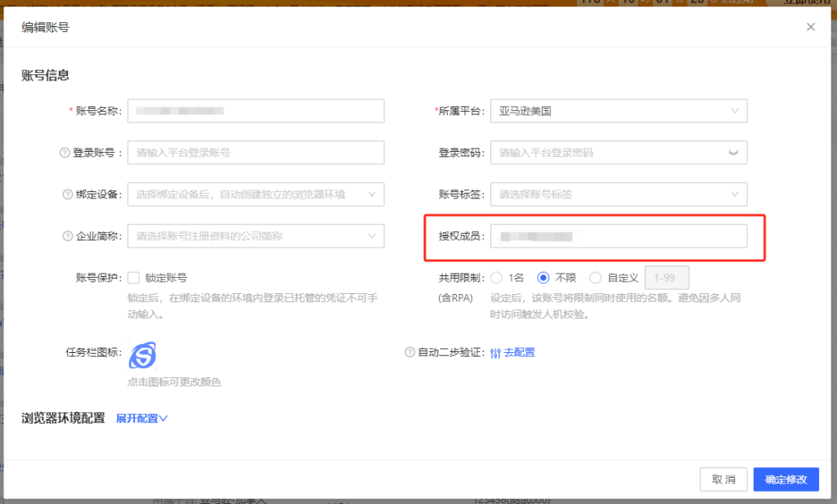Screen dimensions: 837x504
Task: Click help icon next to 登录账号
Action: 65,153
